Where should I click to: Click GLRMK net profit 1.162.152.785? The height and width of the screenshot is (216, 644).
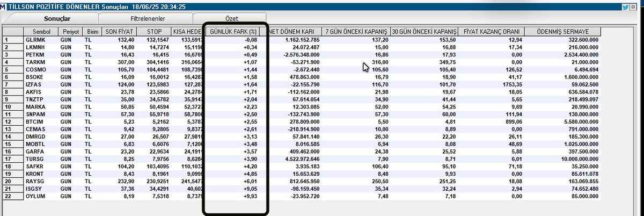pos(302,40)
